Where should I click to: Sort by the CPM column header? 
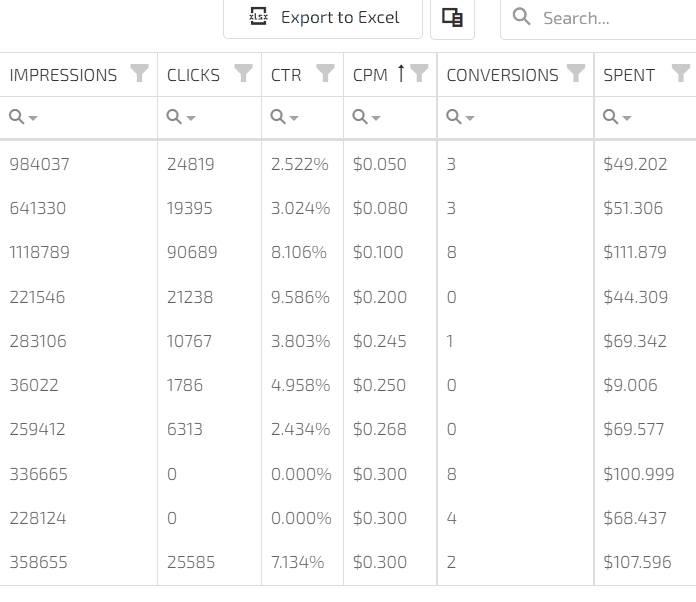370,75
